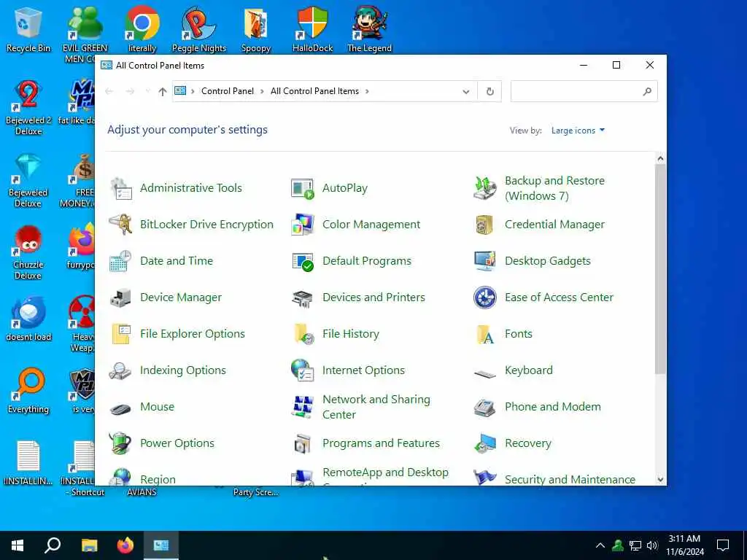Click the Fonts text link
The image size is (747, 560).
click(519, 334)
